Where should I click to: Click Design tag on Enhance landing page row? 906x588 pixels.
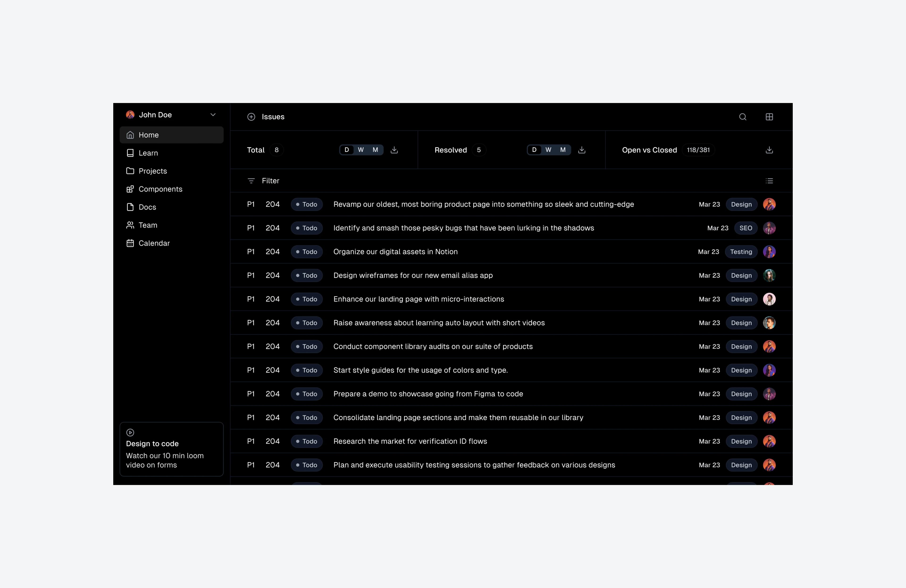click(742, 299)
